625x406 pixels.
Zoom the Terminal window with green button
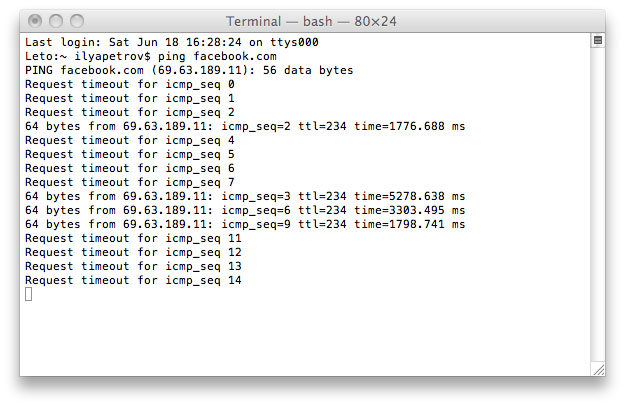pyautogui.click(x=75, y=21)
